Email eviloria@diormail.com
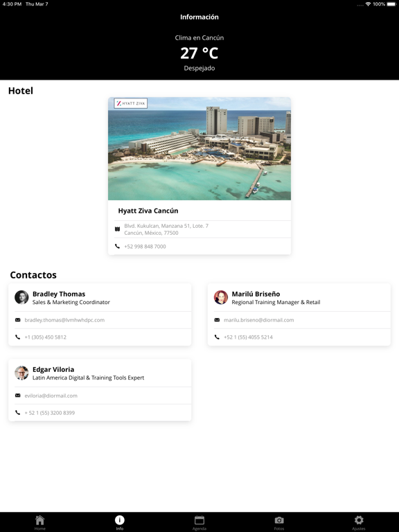 pos(51,396)
